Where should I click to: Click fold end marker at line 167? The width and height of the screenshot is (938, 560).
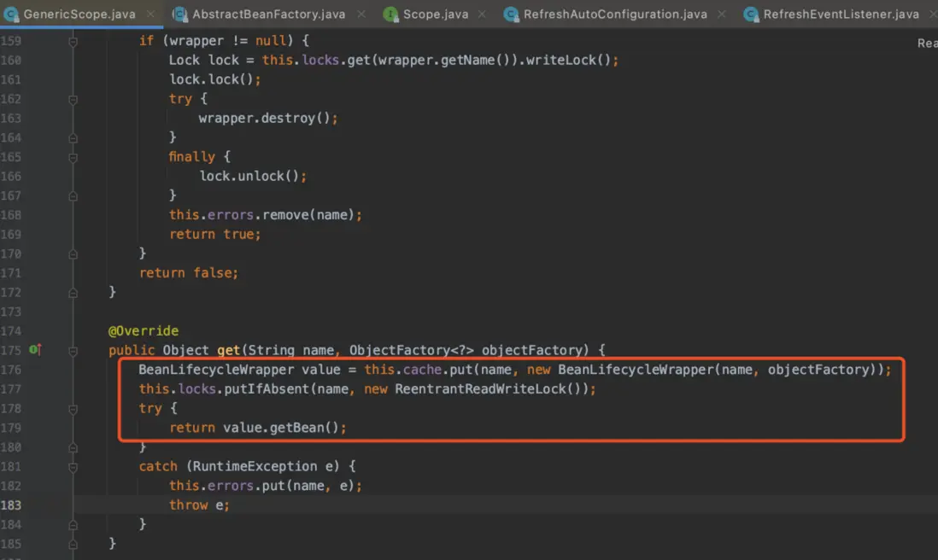(73, 196)
